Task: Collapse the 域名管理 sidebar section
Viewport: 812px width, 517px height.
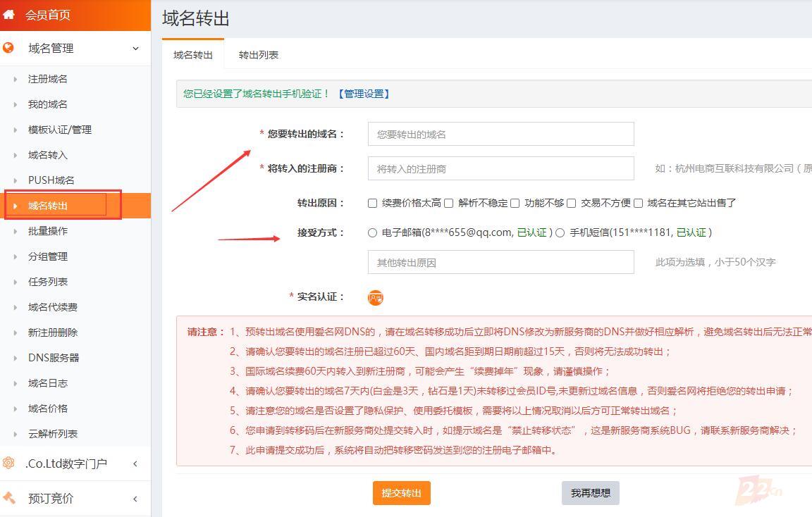Action: tap(135, 48)
